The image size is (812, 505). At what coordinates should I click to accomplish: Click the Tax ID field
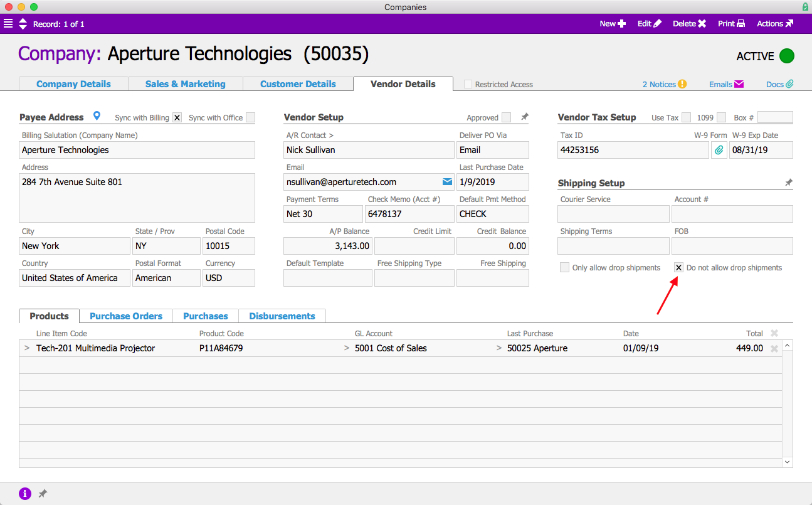coord(633,150)
